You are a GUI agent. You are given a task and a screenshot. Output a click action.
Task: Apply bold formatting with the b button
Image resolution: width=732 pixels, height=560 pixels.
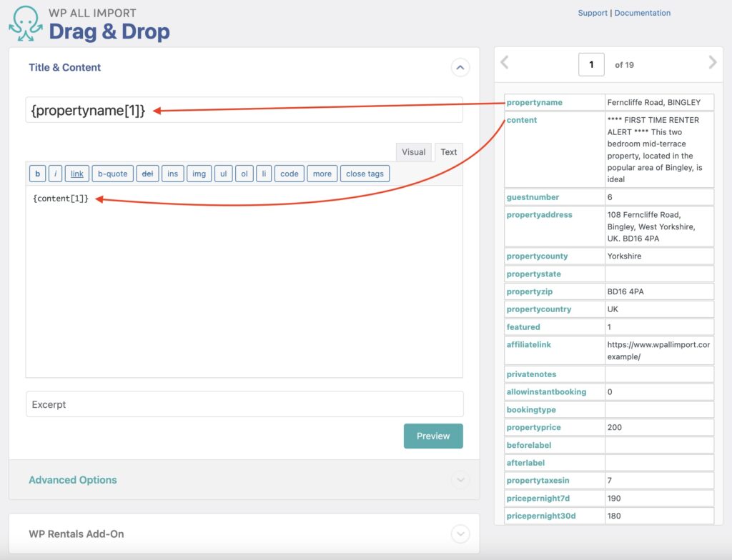click(x=37, y=174)
